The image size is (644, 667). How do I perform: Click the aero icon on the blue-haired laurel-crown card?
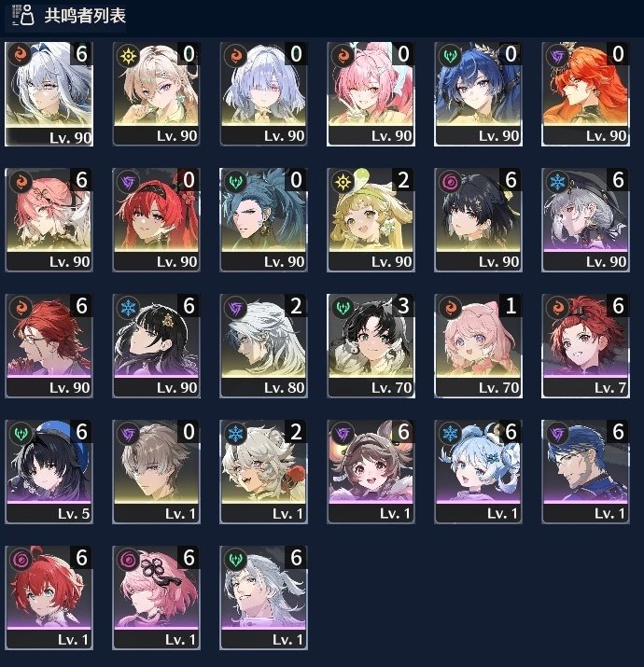450,56
